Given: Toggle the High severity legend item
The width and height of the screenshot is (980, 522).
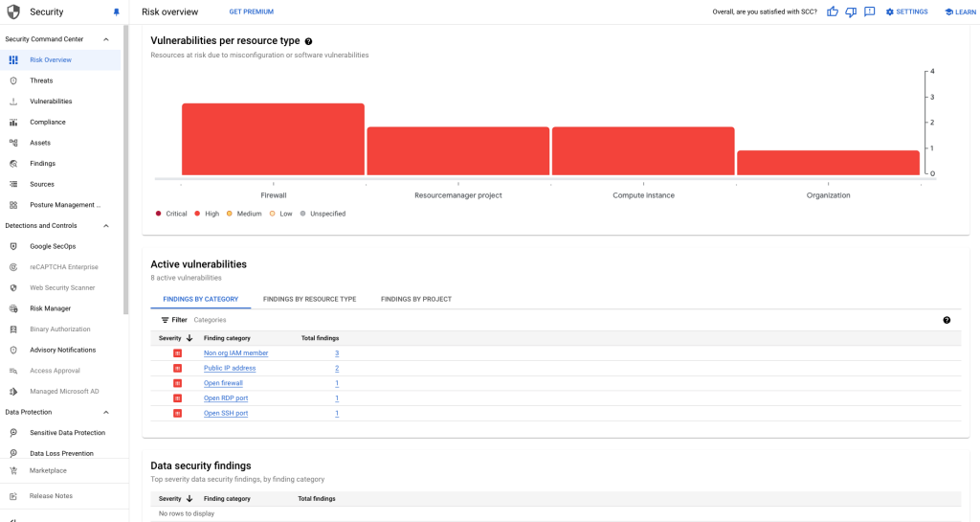Looking at the screenshot, I should coord(207,214).
